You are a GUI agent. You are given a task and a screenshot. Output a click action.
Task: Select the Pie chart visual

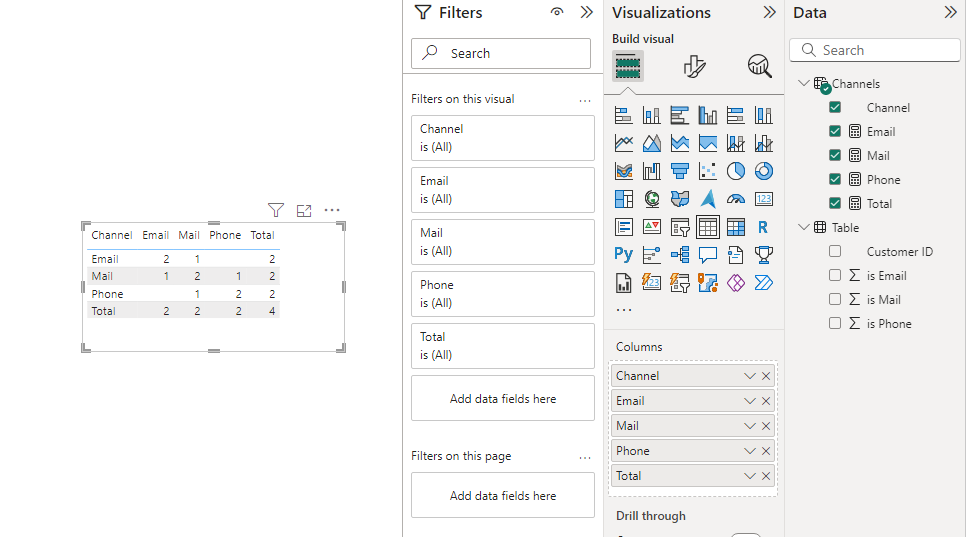(736, 171)
